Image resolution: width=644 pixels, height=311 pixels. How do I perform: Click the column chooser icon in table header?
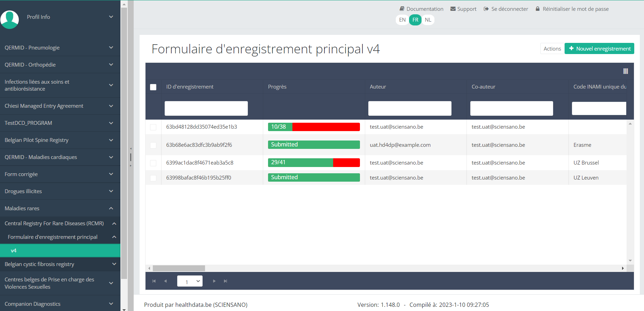tap(625, 71)
